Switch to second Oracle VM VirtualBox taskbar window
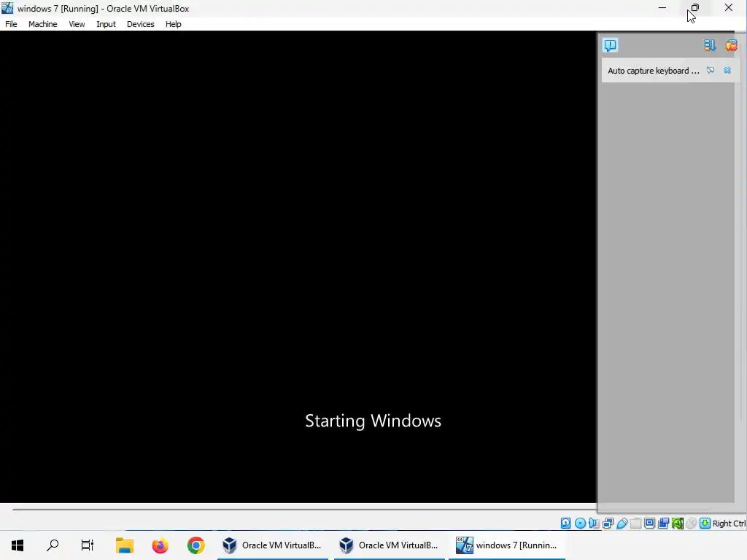Screen dimensions: 747x560 tap(390, 545)
